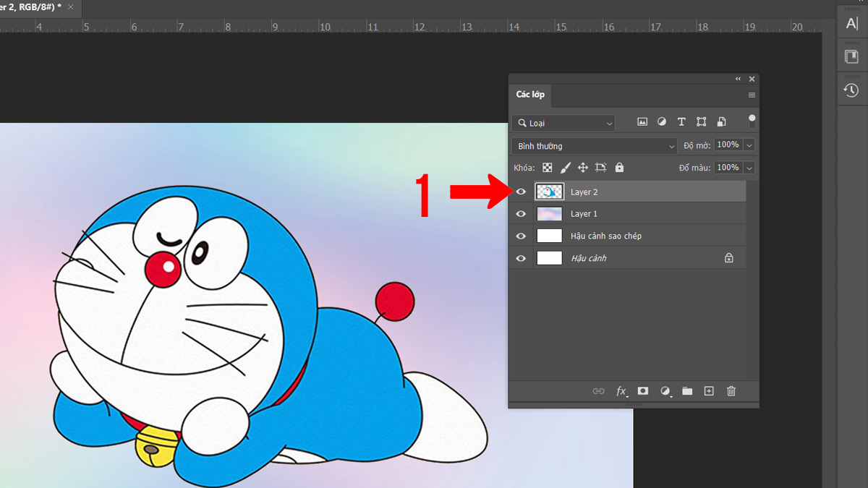Open the History panel clock icon

(851, 90)
